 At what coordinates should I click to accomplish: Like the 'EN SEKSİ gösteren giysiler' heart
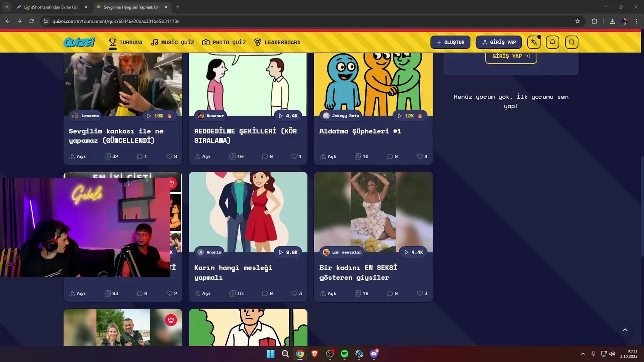[x=419, y=293]
